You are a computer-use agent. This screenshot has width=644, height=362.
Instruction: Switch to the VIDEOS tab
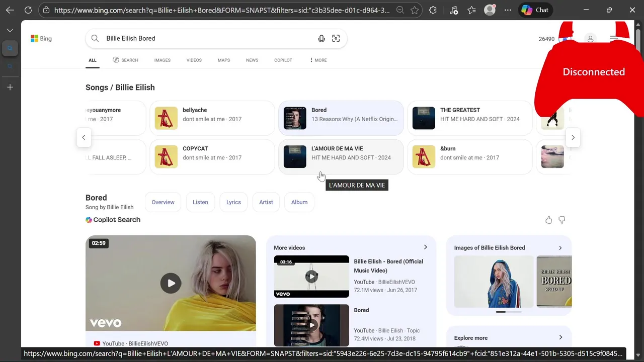tap(194, 60)
